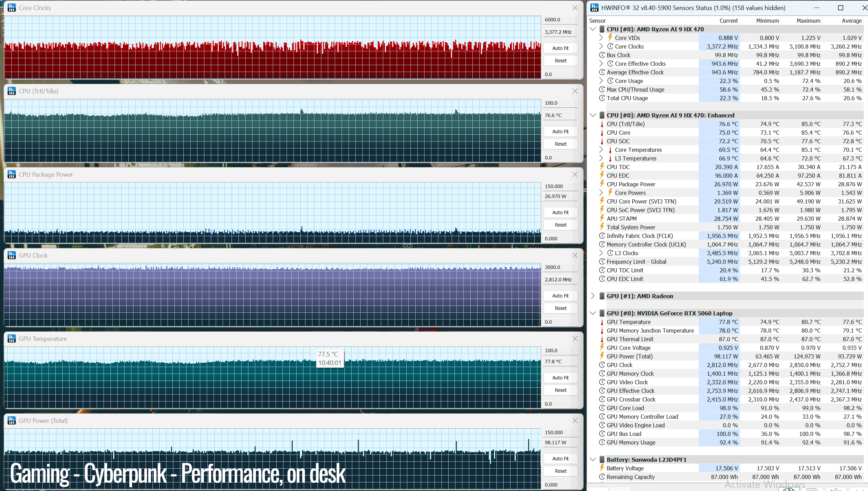Click the thermometer icon next to CPU (Tctl/Tdie)
The image size is (868, 491).
(602, 124)
